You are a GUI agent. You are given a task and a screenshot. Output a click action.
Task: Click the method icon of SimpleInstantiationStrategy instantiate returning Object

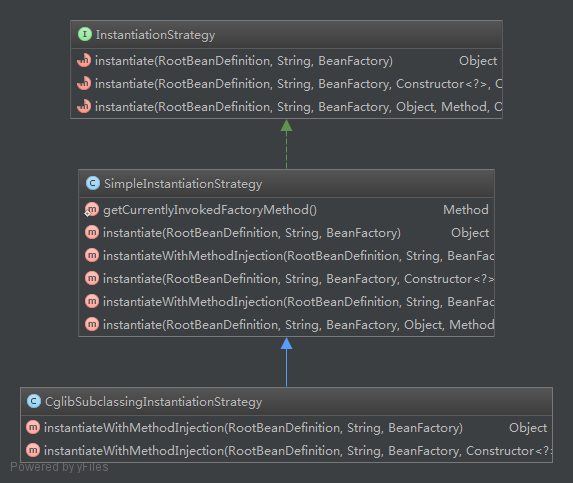click(x=92, y=232)
